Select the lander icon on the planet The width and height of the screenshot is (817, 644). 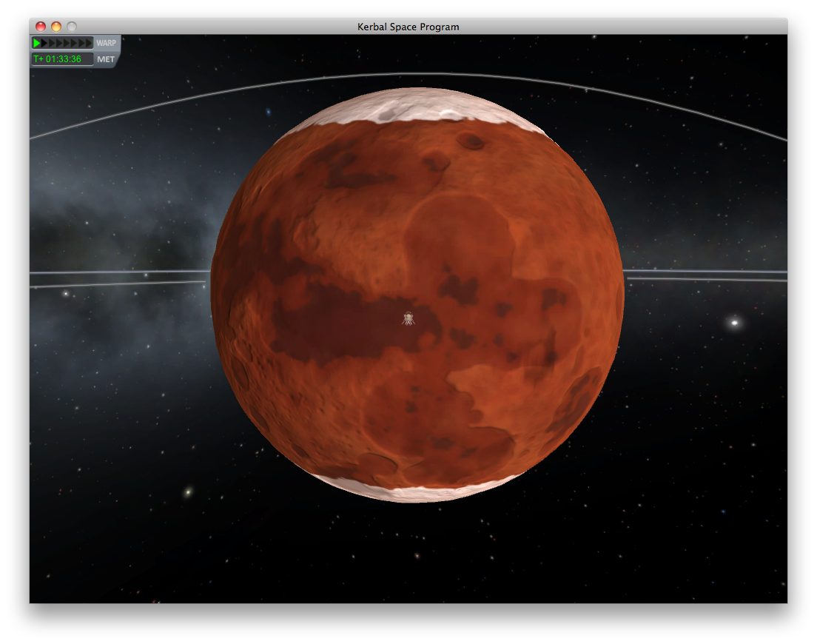coord(408,318)
